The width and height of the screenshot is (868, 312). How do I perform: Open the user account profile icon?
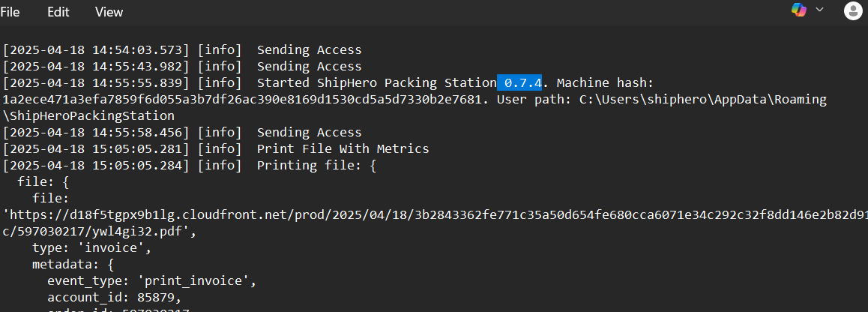tap(853, 10)
